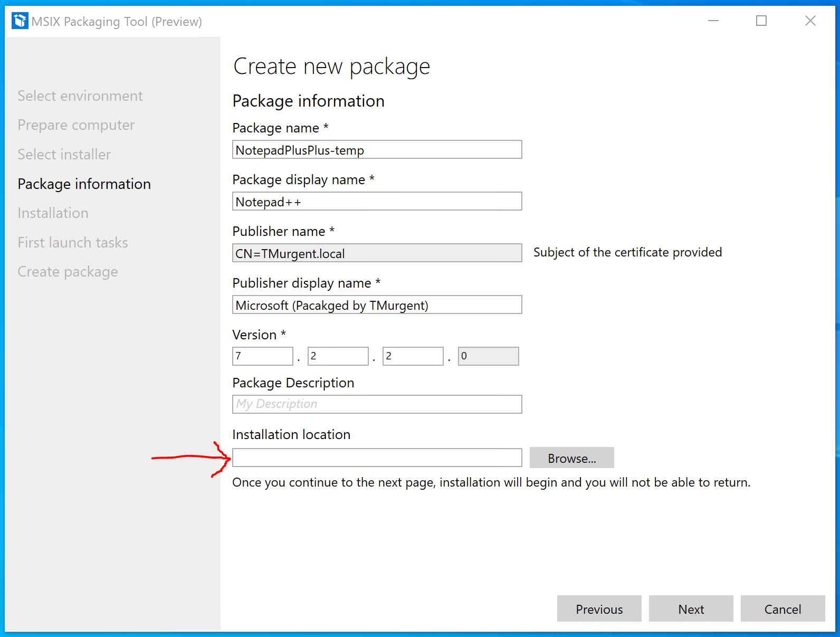Click the MSIX Packaging Tool app icon
840x637 pixels.
[x=20, y=21]
